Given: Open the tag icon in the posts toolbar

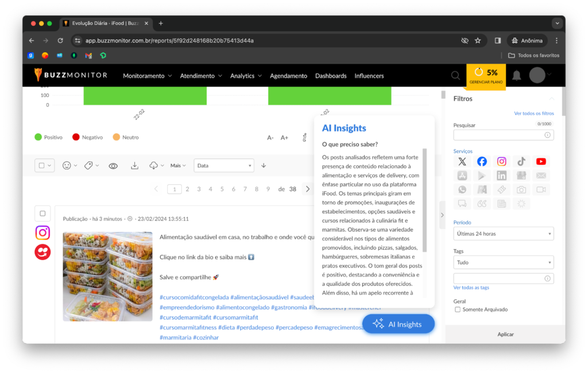Looking at the screenshot, I should (x=88, y=165).
